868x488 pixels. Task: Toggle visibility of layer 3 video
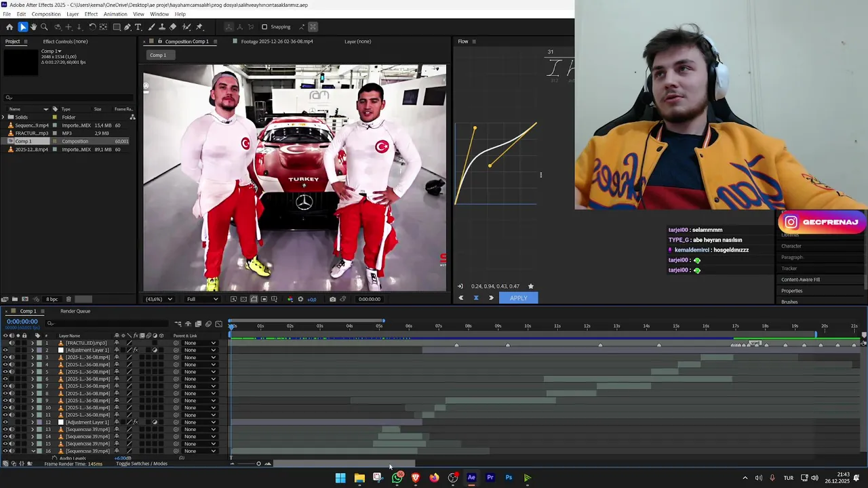click(x=5, y=357)
